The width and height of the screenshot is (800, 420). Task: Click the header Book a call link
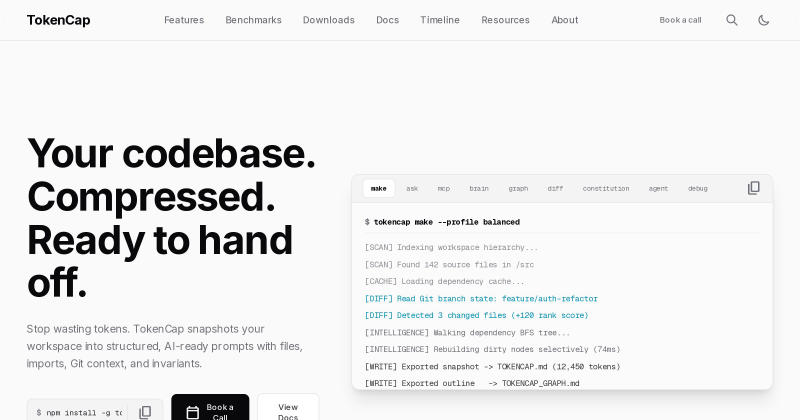(x=680, y=20)
